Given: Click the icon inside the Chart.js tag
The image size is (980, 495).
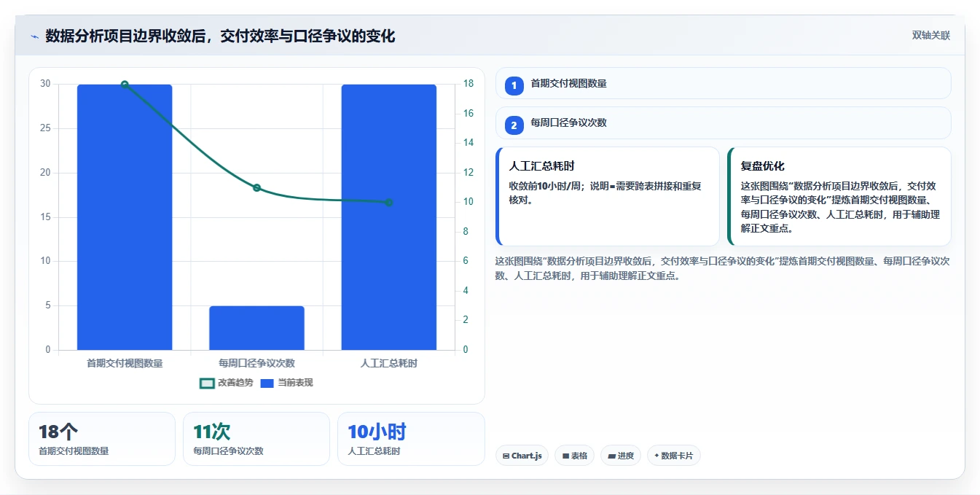Looking at the screenshot, I should click(x=506, y=456).
